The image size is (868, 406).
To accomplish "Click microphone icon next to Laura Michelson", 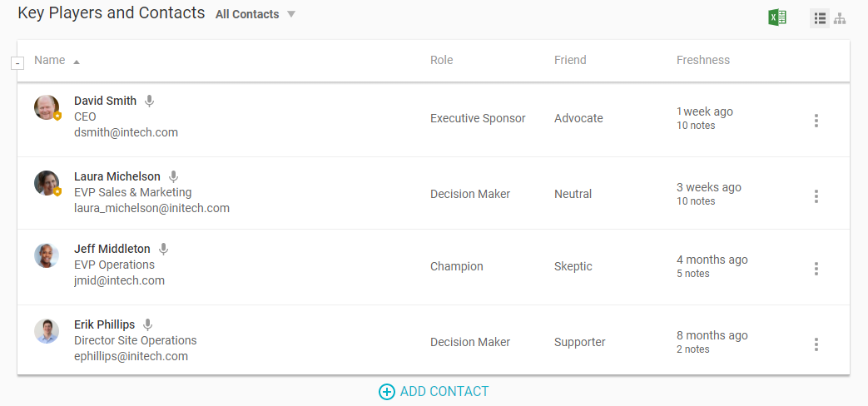I will [x=173, y=176].
